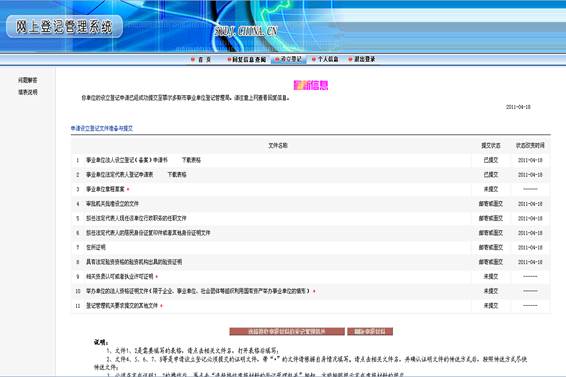Open 事业单位法定代表人登记申请表 file link

119,174
